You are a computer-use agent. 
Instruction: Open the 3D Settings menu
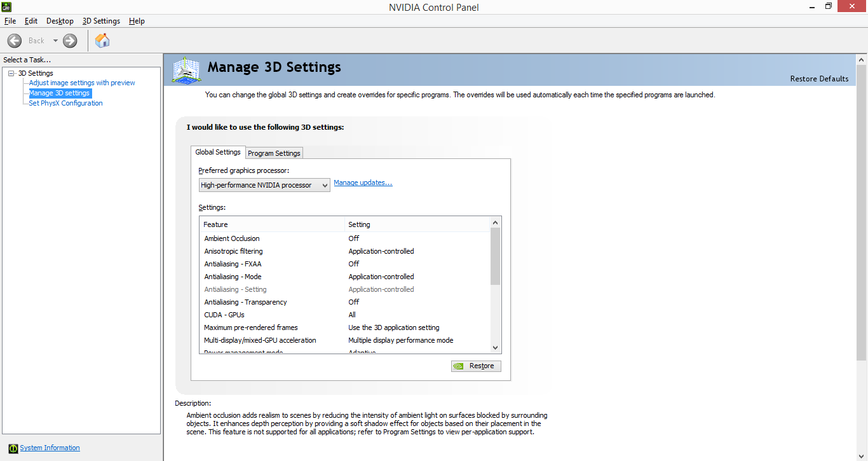101,21
